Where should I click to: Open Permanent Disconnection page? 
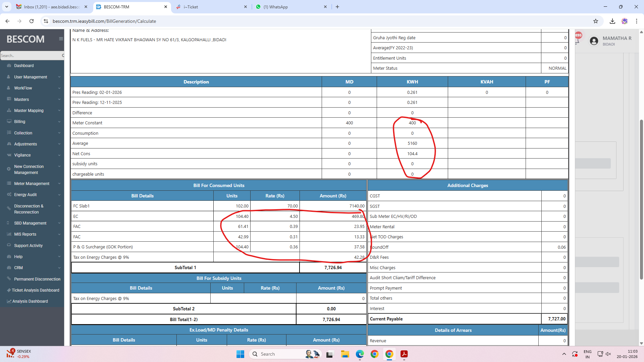point(37,279)
